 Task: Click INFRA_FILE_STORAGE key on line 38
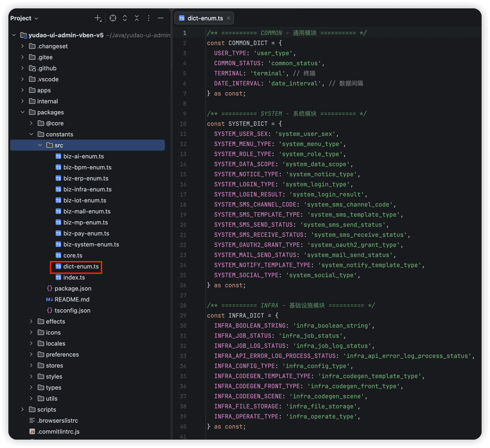coord(246,406)
